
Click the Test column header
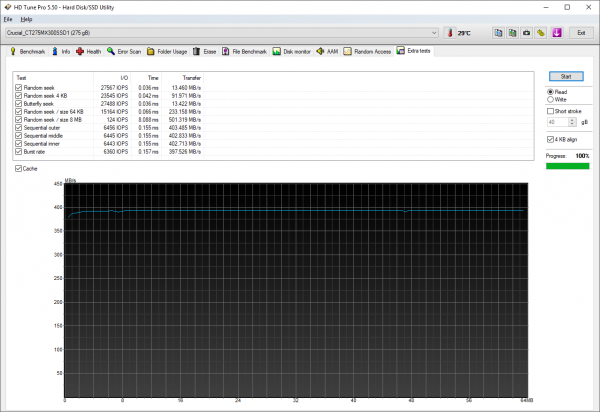tap(53, 78)
